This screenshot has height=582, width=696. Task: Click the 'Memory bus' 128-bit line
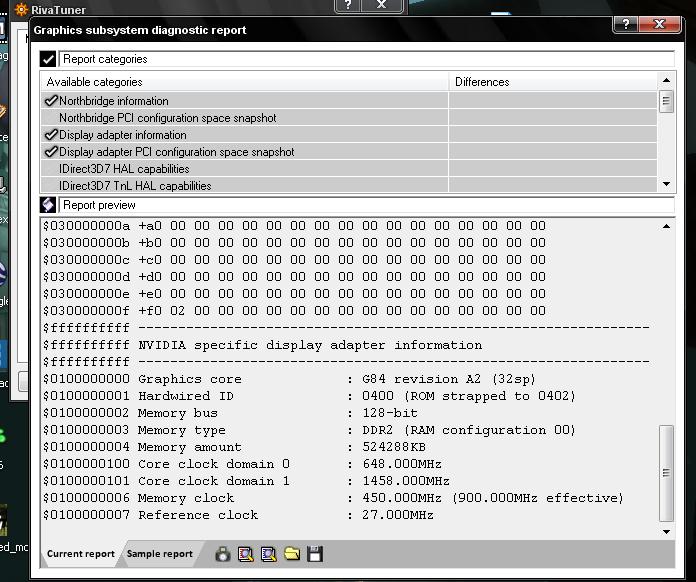pos(230,413)
